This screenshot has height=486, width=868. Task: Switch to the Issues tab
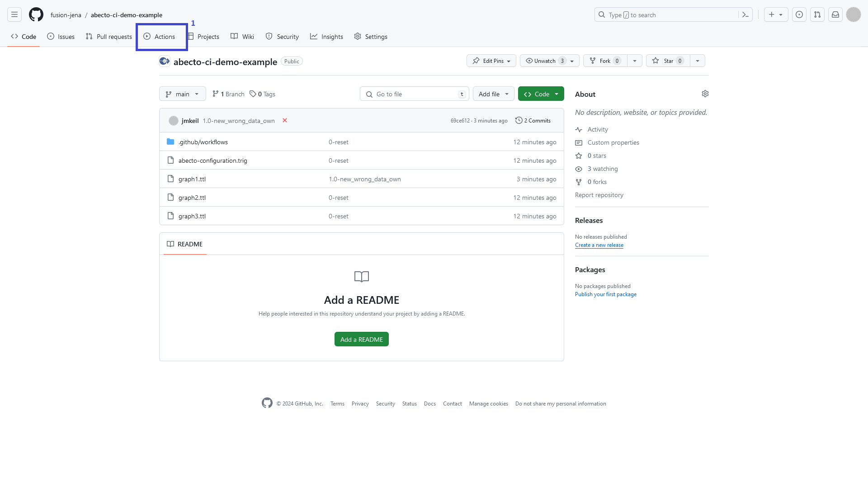coord(61,37)
